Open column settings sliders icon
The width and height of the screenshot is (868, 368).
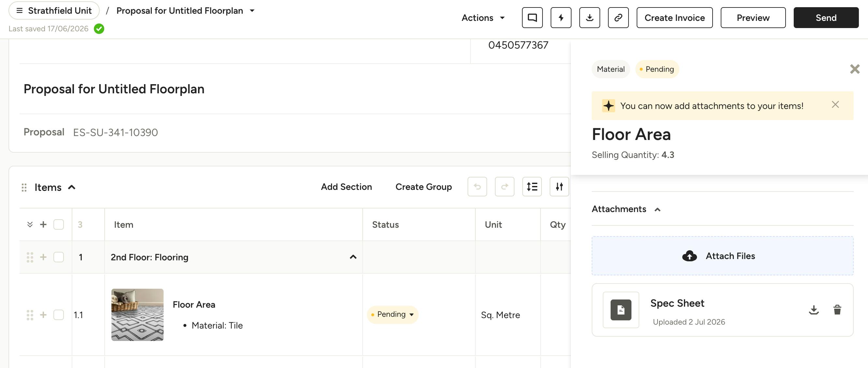pos(559,187)
